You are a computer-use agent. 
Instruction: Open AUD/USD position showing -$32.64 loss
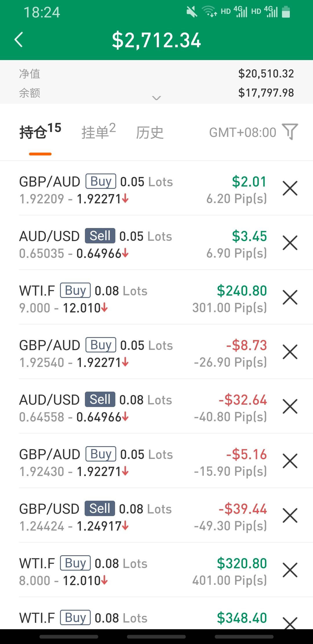(x=116, y=408)
